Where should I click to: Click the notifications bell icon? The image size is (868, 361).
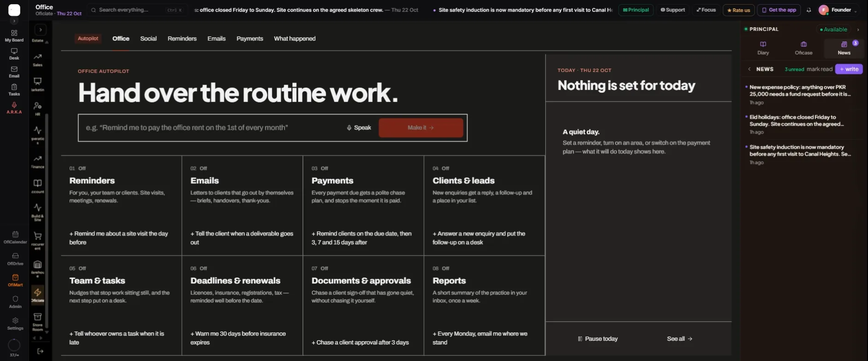click(809, 10)
